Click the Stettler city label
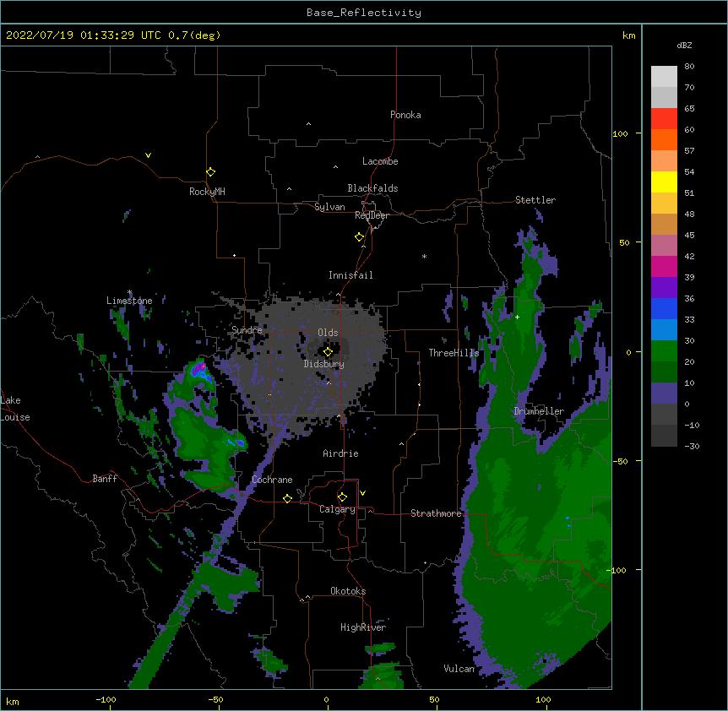The width and height of the screenshot is (728, 711). tap(535, 200)
